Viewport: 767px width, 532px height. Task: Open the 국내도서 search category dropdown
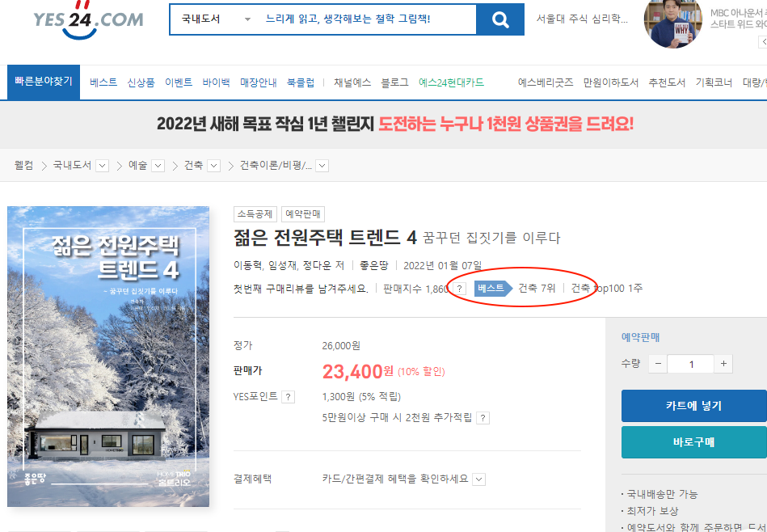(216, 19)
